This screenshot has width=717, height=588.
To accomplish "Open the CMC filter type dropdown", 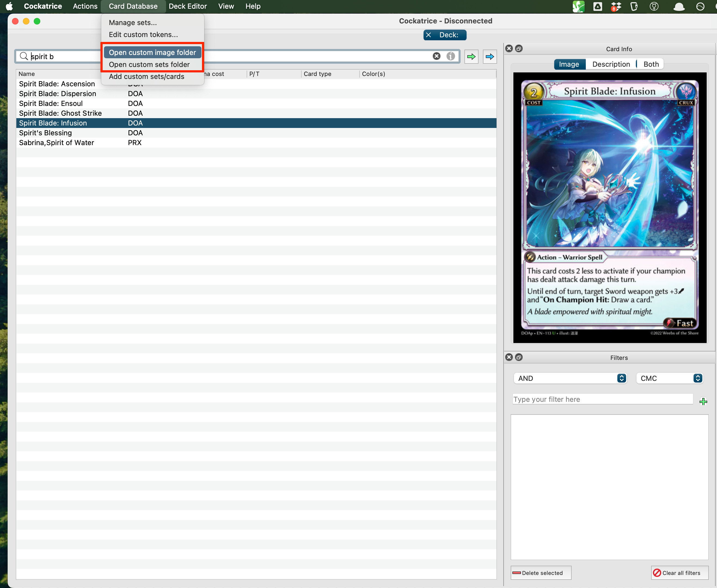I will (x=669, y=378).
